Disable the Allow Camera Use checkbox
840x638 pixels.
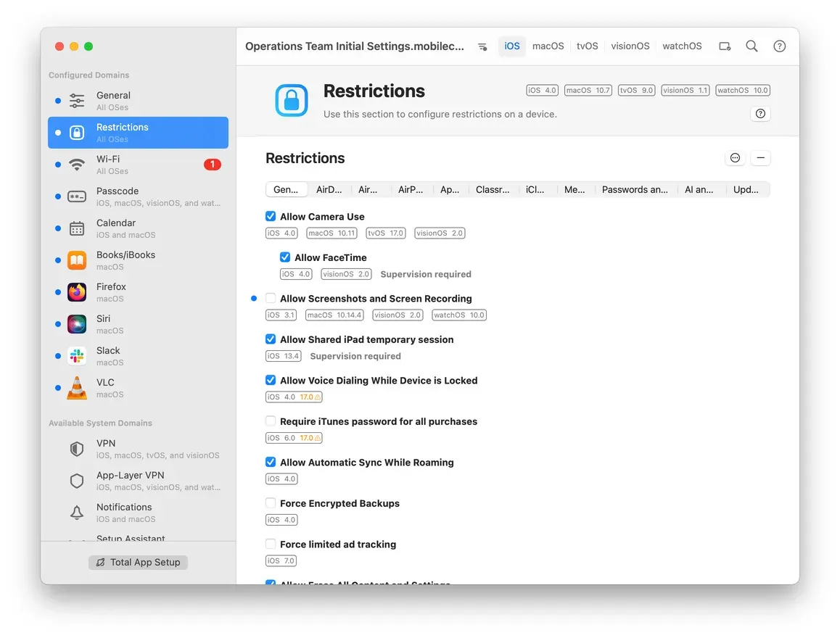271,216
